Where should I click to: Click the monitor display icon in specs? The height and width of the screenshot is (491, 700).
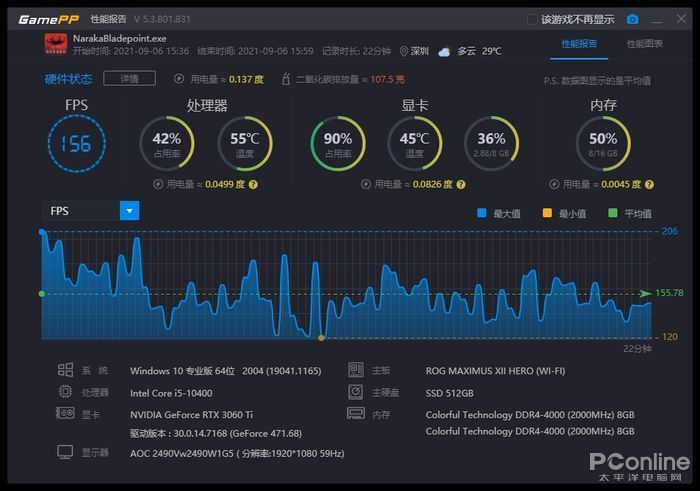(65, 452)
